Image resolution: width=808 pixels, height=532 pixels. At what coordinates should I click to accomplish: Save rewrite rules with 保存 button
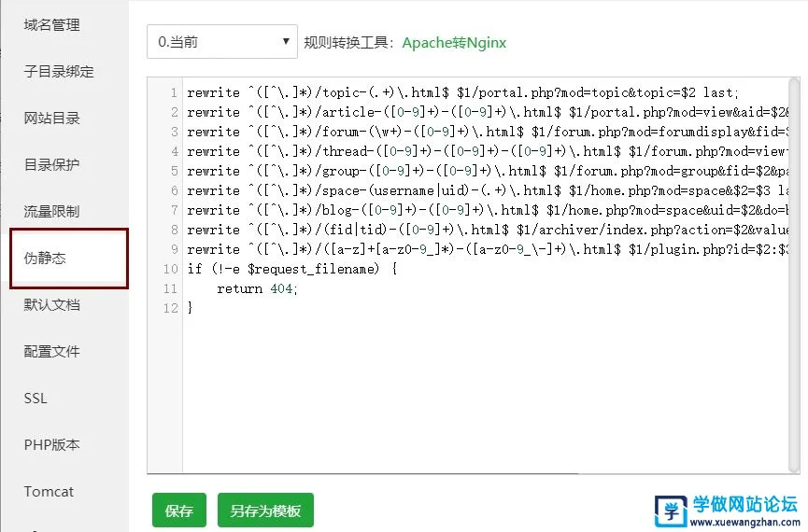(x=178, y=511)
